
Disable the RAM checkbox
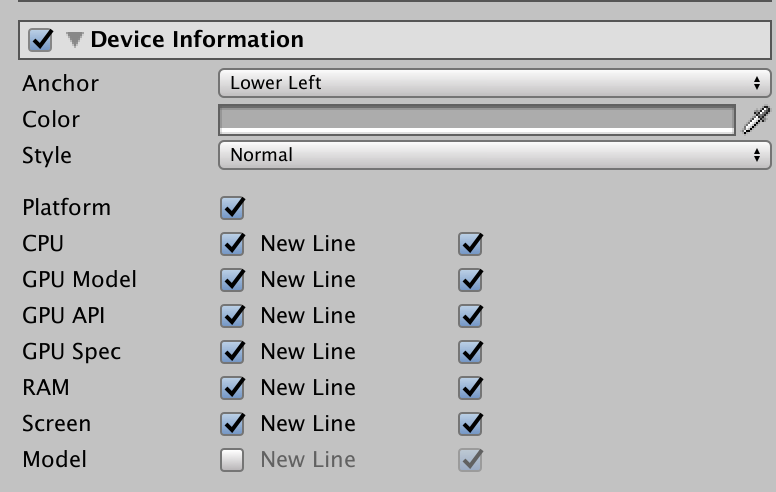point(232,388)
